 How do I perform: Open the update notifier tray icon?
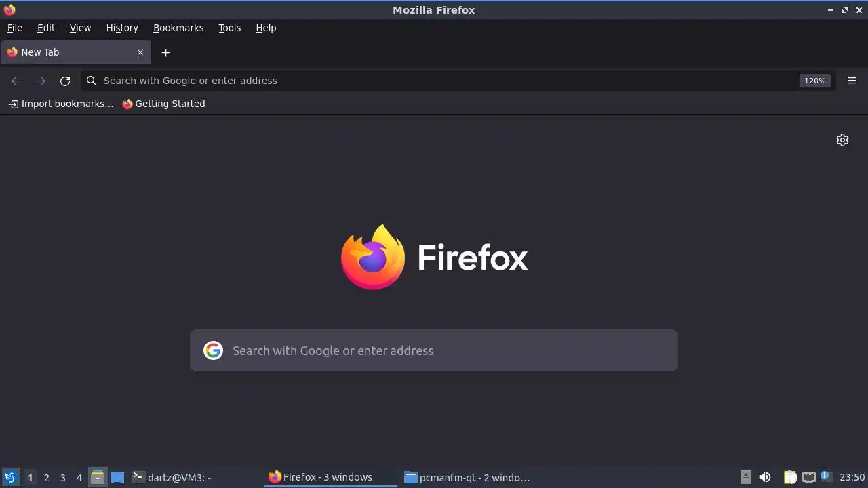point(825,476)
